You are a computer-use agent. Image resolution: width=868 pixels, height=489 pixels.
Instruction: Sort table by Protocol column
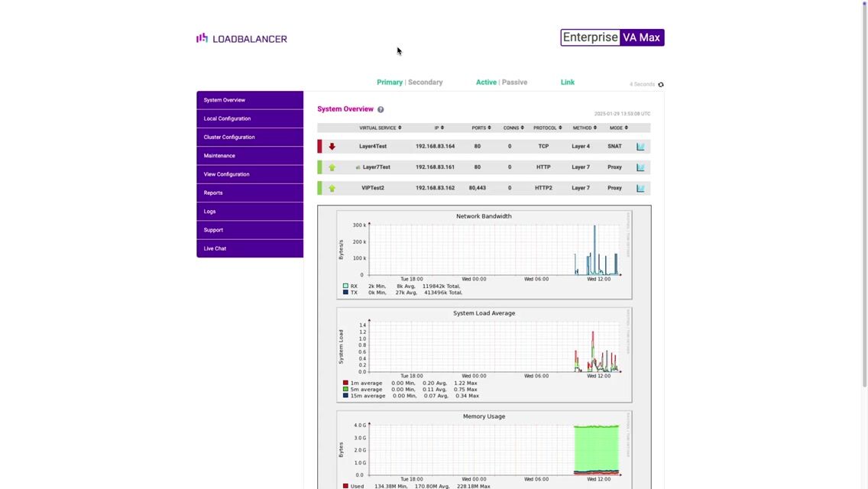[547, 128]
